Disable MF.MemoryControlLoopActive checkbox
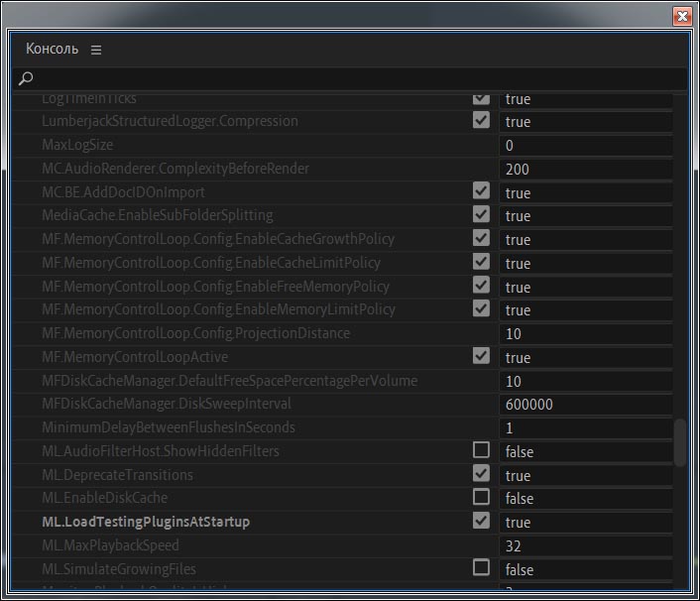Viewport: 700px width, 601px height. pos(481,356)
